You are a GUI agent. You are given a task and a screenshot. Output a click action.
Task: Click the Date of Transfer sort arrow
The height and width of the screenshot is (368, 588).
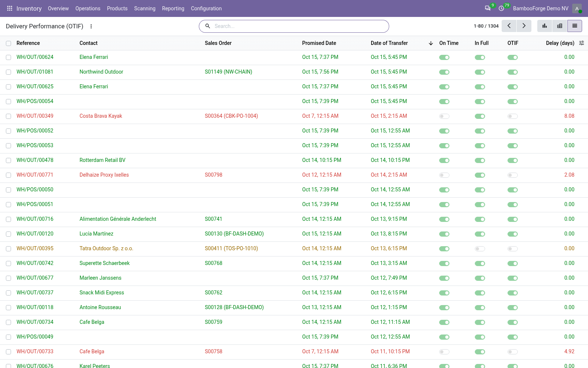[x=431, y=43]
